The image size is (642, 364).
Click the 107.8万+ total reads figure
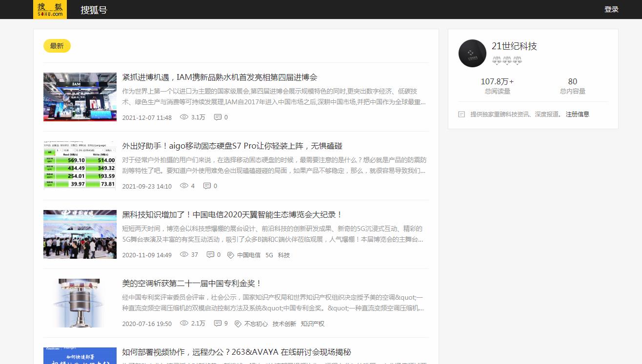498,81
